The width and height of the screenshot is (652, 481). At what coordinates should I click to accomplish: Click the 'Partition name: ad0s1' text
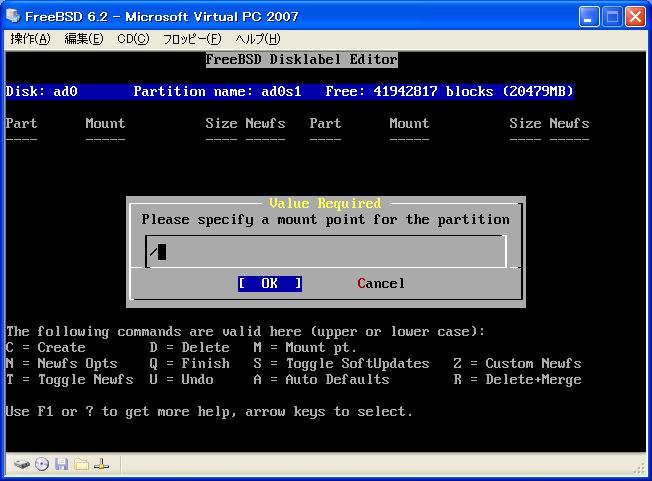pyautogui.click(x=217, y=91)
